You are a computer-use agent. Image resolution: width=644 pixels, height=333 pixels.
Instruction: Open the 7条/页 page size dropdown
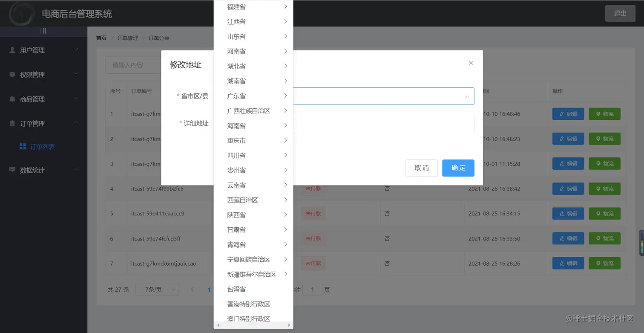click(x=157, y=290)
